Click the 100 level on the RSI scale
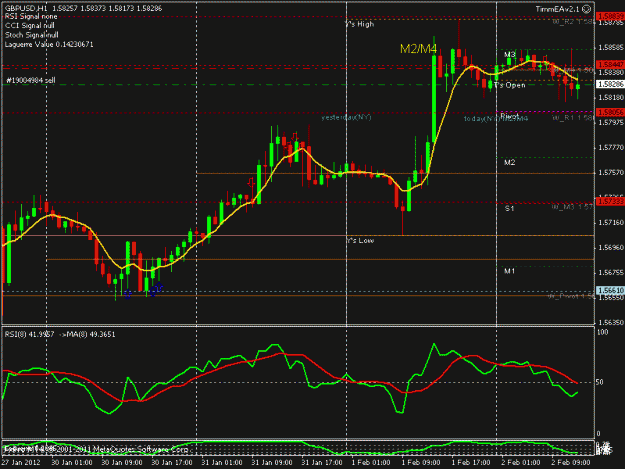The height and width of the screenshot is (469, 625). [603, 332]
